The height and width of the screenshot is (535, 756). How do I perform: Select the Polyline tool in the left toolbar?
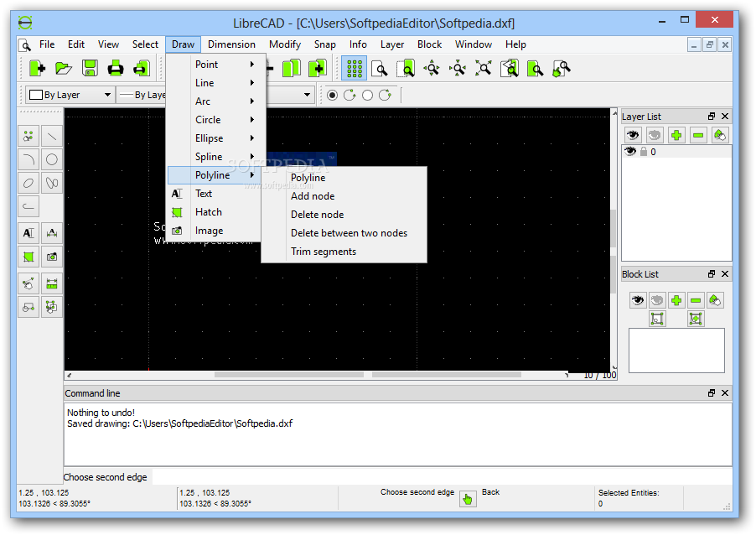pyautogui.click(x=28, y=206)
